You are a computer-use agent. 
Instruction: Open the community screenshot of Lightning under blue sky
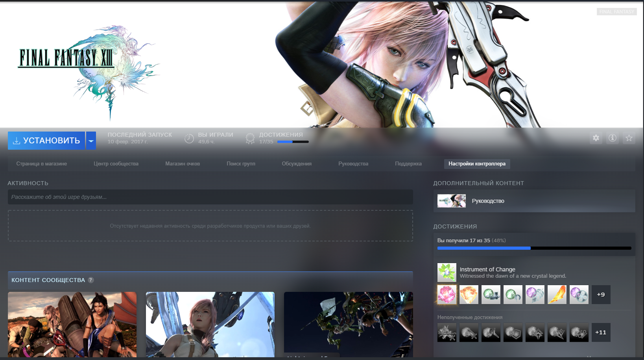coord(210,325)
